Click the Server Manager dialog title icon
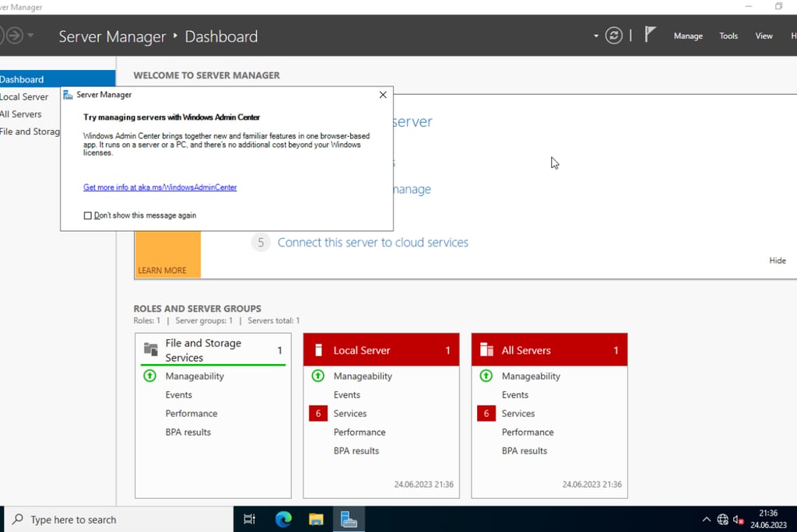Viewport: 797px width, 532px height. [x=68, y=95]
